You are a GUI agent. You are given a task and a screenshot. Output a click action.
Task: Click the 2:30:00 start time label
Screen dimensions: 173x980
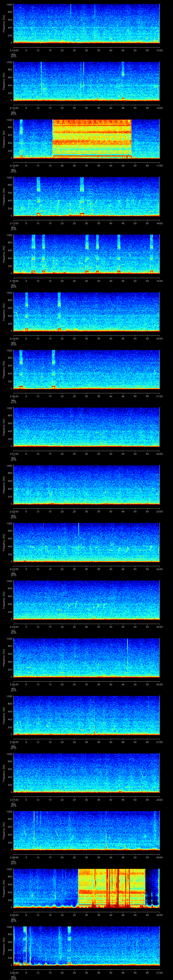pyautogui.click(x=14, y=972)
